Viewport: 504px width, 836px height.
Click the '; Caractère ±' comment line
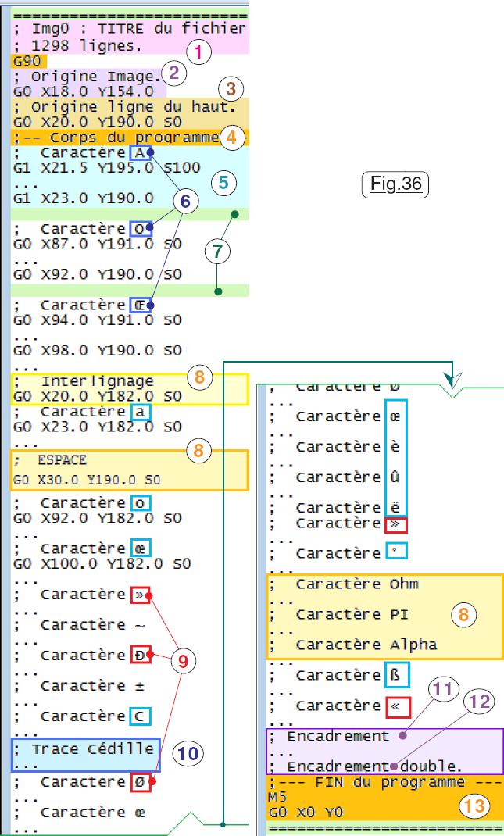(80, 686)
